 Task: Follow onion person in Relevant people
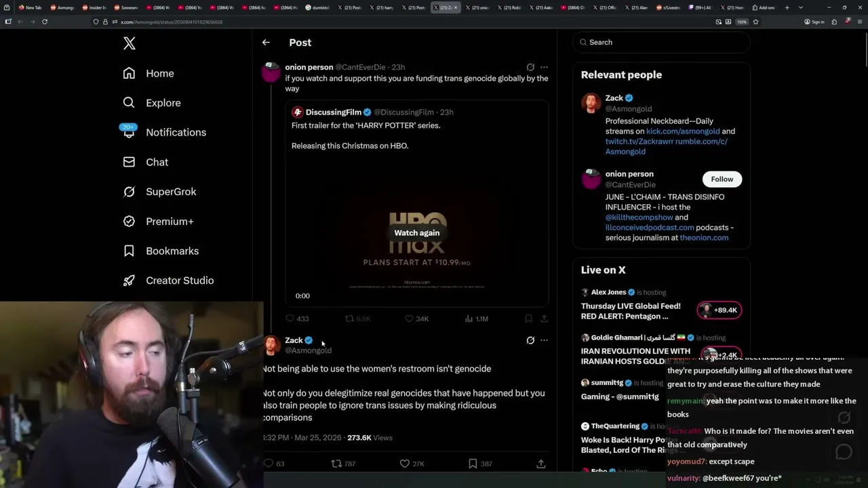[x=722, y=179]
